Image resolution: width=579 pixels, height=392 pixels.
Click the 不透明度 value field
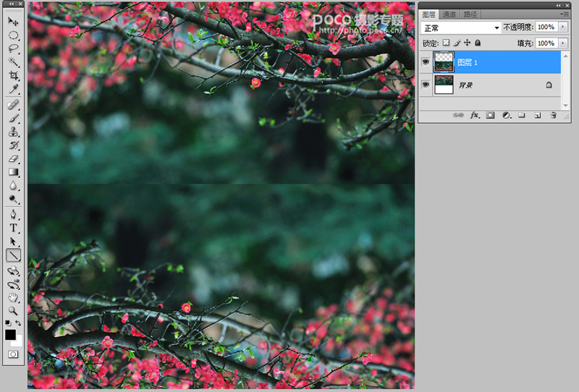(x=547, y=27)
